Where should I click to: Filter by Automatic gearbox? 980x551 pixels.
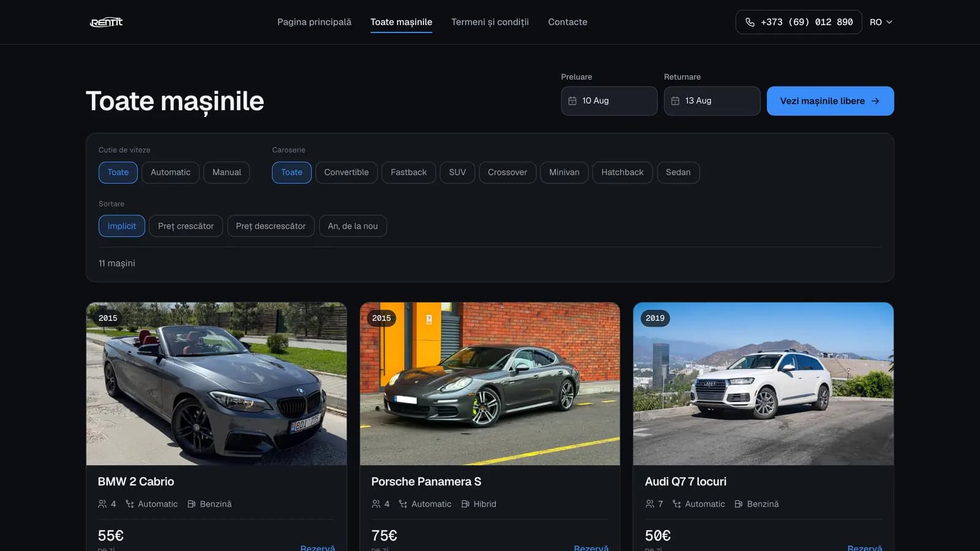(x=170, y=173)
